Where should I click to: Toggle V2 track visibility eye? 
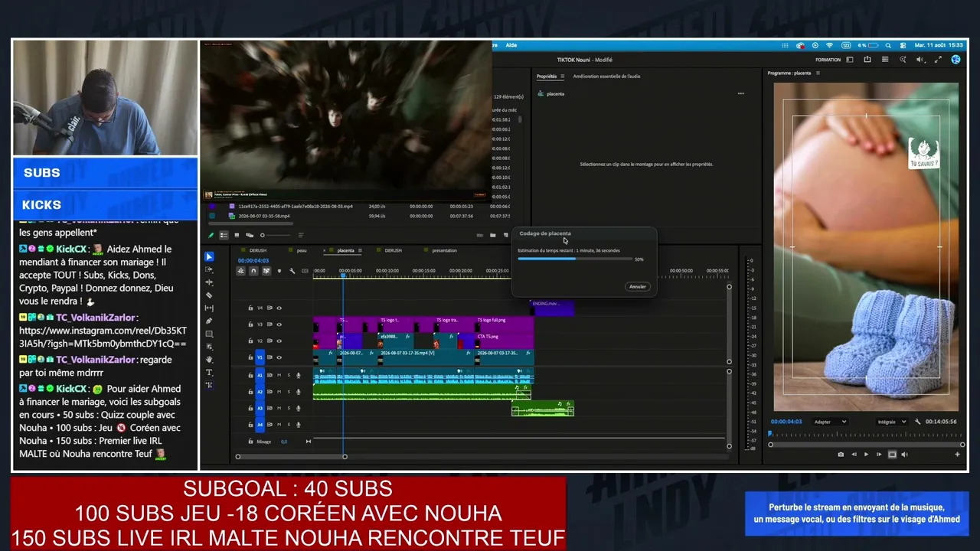[x=279, y=341]
